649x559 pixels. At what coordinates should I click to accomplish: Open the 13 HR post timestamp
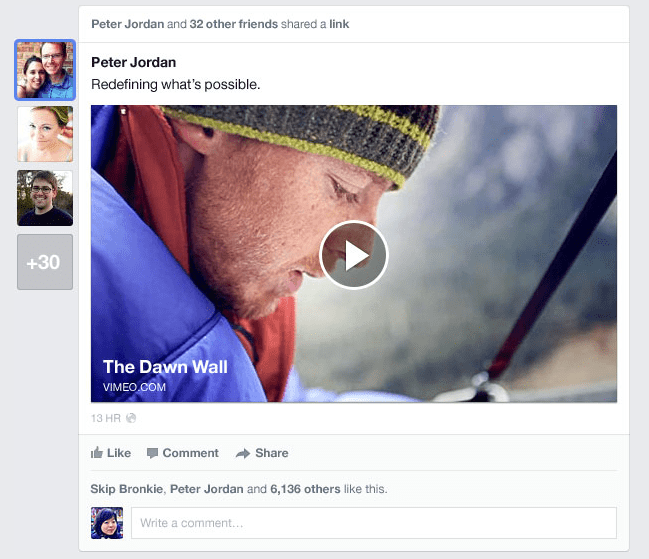[106, 418]
